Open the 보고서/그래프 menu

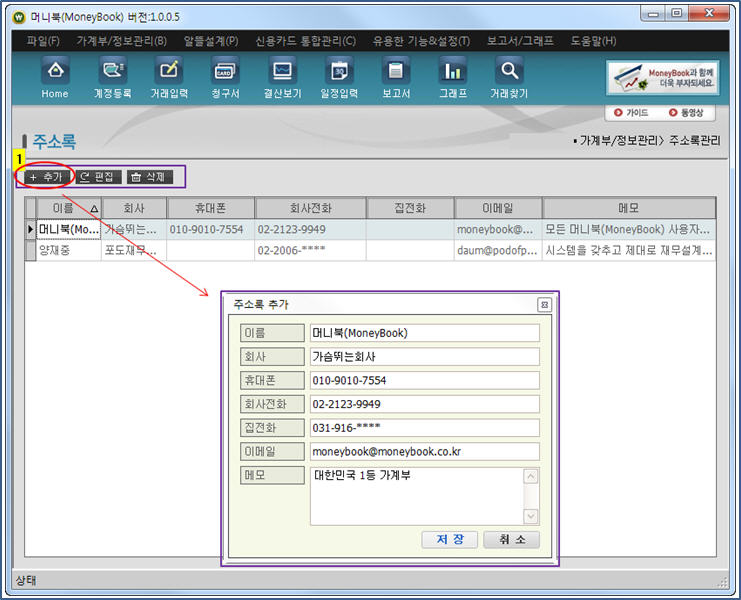tap(520, 41)
